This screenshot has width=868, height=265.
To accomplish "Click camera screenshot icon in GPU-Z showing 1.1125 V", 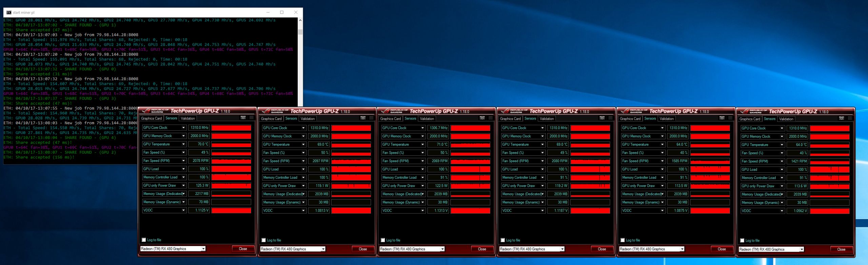I will (x=243, y=118).
